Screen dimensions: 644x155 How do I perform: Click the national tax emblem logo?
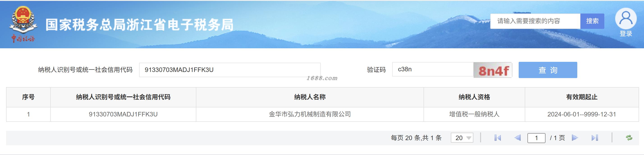pos(23,24)
